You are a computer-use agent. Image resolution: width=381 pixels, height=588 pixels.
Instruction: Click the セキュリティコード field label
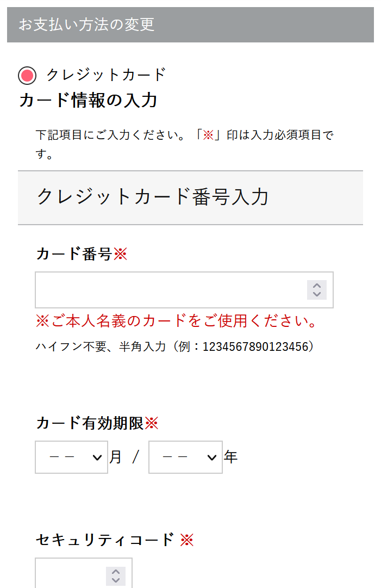click(105, 540)
